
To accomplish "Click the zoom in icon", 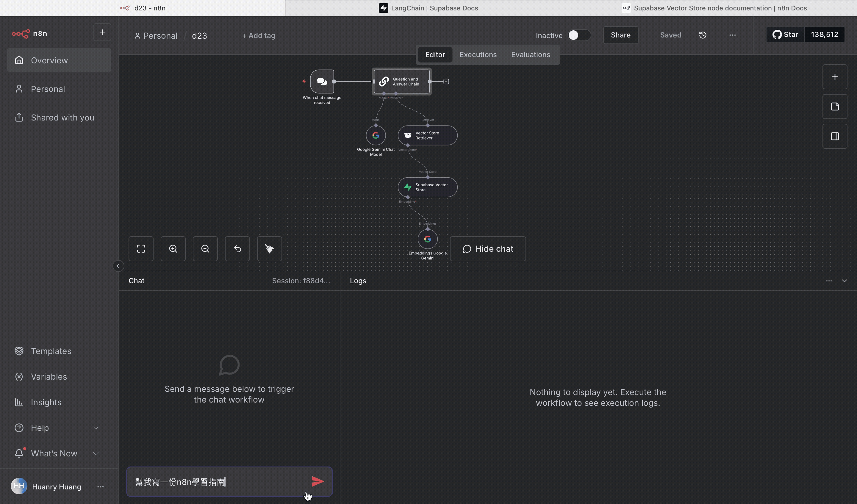I will (173, 249).
